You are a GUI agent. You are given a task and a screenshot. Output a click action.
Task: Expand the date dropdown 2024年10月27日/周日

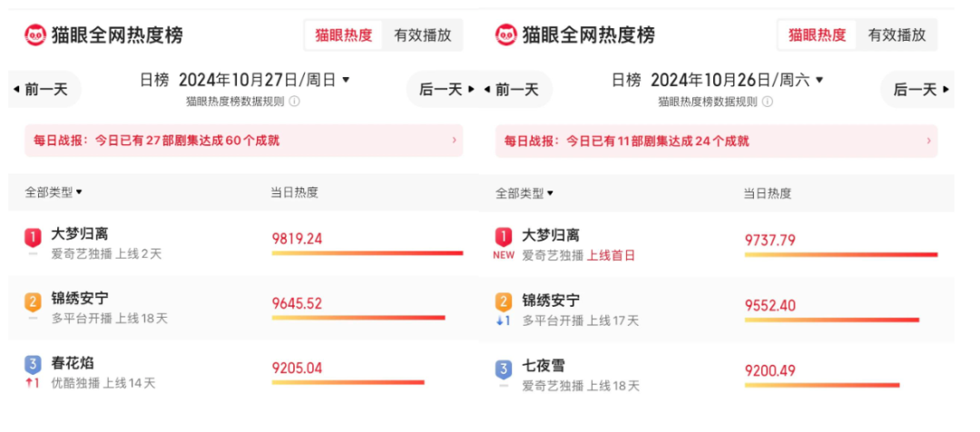point(264,80)
